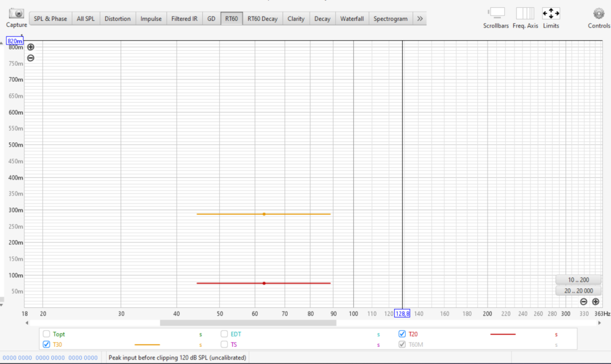Screen dimensions: 611x364
Task: Uncheck the T30 trace checkbox
Action: point(46,344)
